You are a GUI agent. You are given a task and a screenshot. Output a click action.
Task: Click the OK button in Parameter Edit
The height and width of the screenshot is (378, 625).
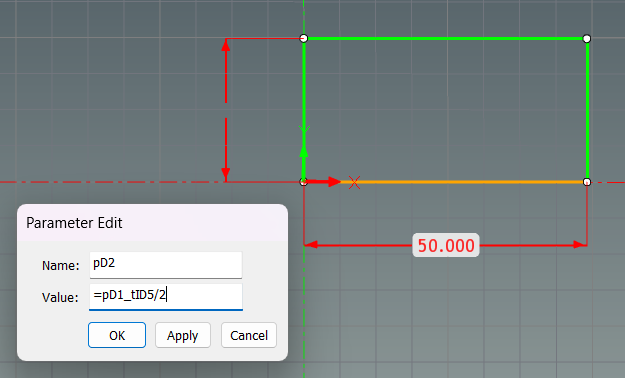(x=117, y=335)
